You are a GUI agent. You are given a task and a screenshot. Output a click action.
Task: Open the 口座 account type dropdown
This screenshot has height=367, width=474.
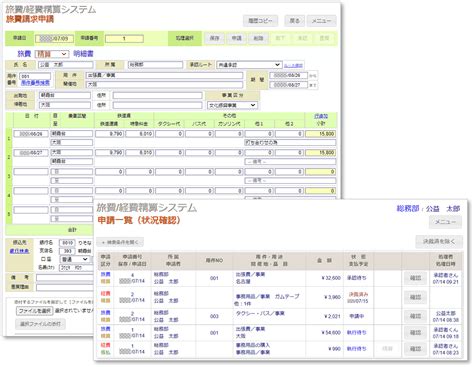point(74,259)
